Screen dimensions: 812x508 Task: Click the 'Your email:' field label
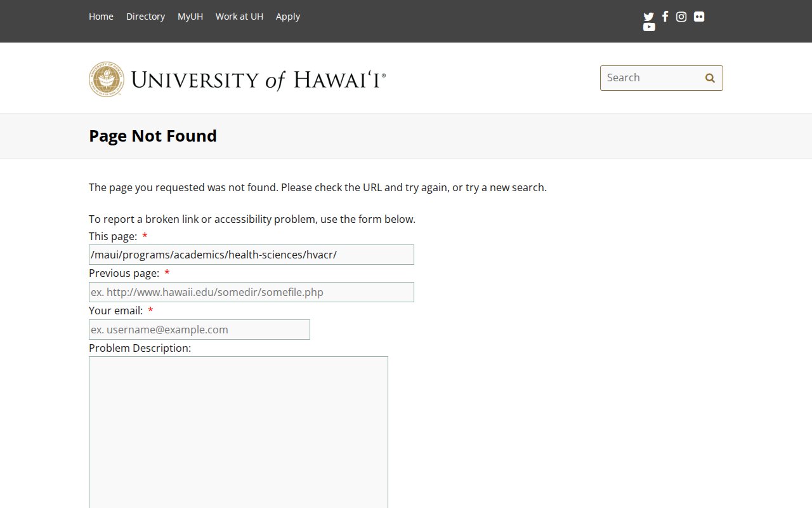point(115,311)
